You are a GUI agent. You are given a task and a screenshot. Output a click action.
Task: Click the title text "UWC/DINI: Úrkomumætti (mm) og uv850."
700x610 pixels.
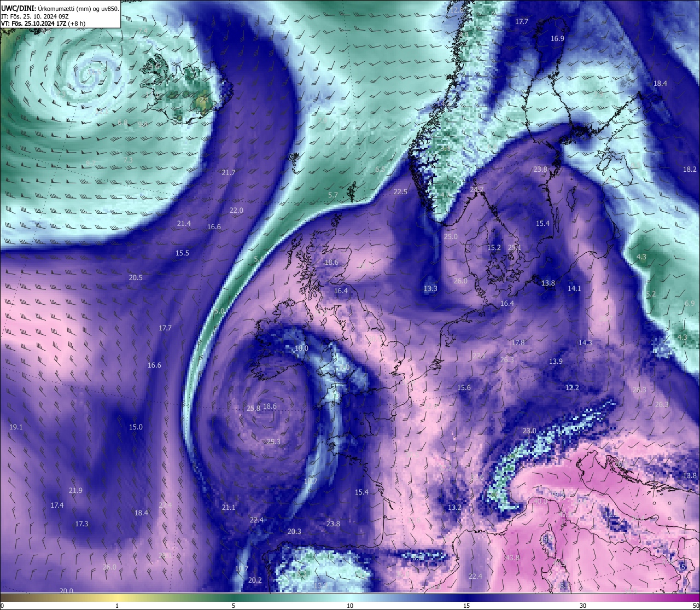60,9
